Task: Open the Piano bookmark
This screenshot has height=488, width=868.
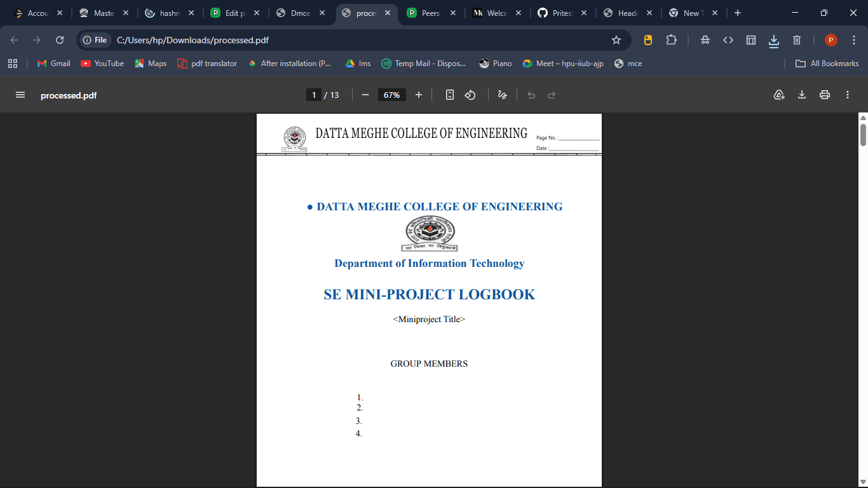Action: [496, 64]
